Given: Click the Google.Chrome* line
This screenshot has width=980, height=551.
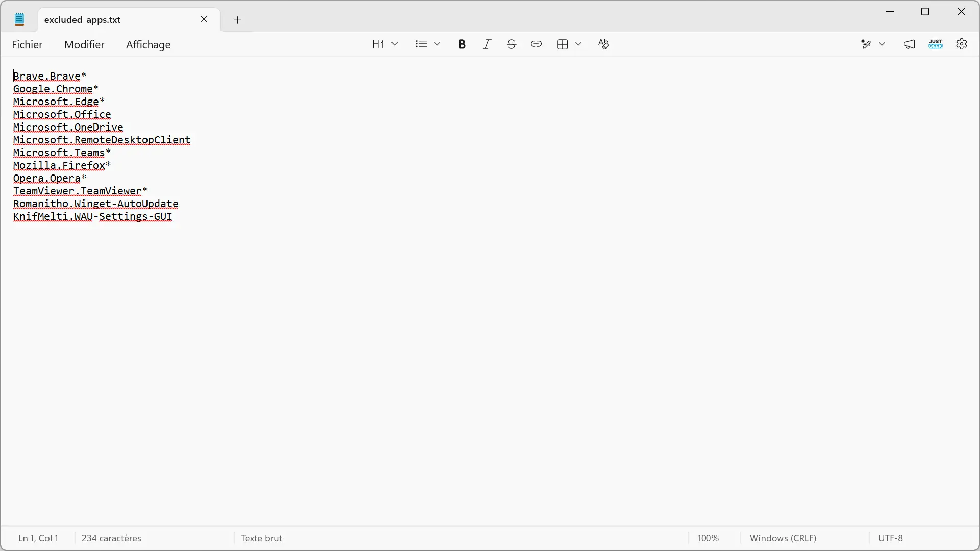Looking at the screenshot, I should coord(56,89).
